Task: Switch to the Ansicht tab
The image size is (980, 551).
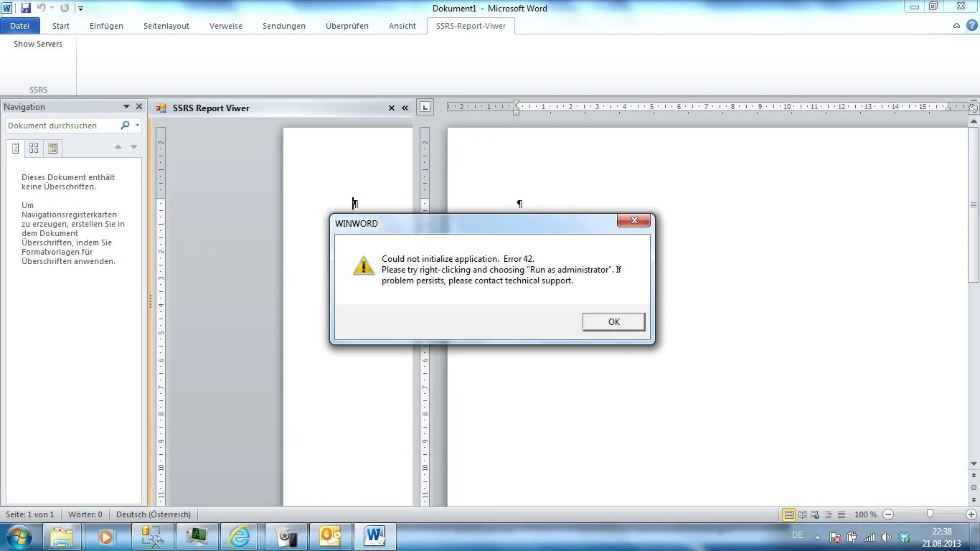Action: point(402,26)
